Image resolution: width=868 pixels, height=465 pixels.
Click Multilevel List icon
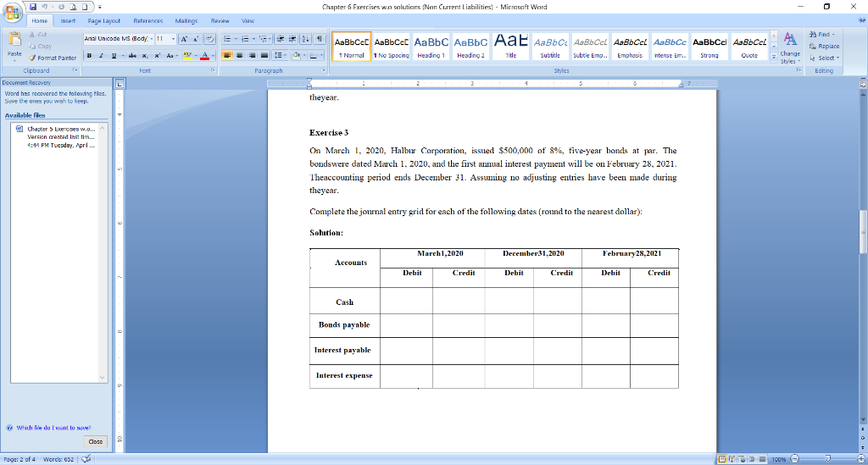click(264, 39)
